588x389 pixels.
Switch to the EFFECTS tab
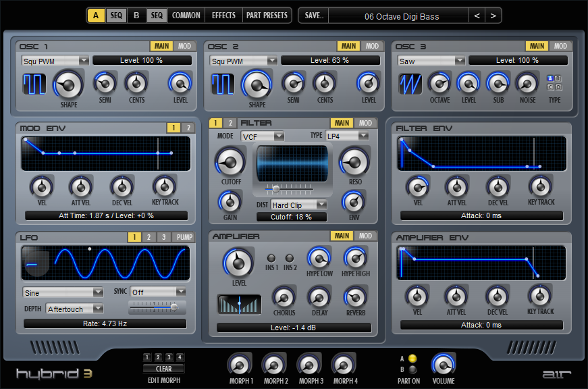click(x=223, y=16)
